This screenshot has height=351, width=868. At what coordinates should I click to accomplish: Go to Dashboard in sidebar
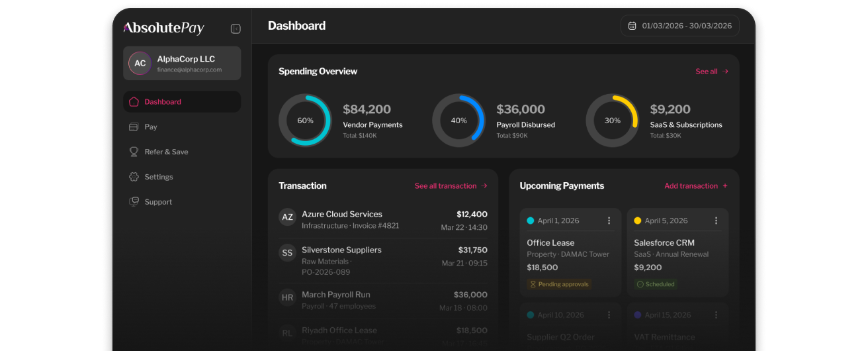[182, 102]
